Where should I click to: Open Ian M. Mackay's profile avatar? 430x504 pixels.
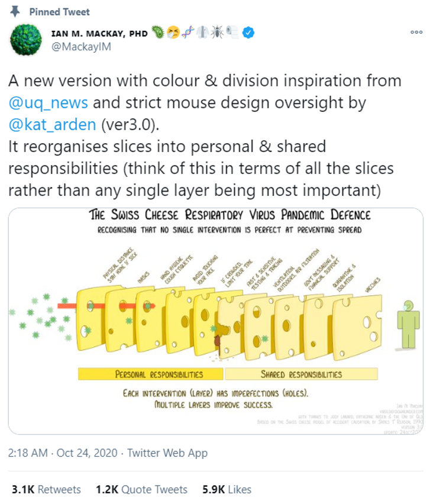click(26, 40)
